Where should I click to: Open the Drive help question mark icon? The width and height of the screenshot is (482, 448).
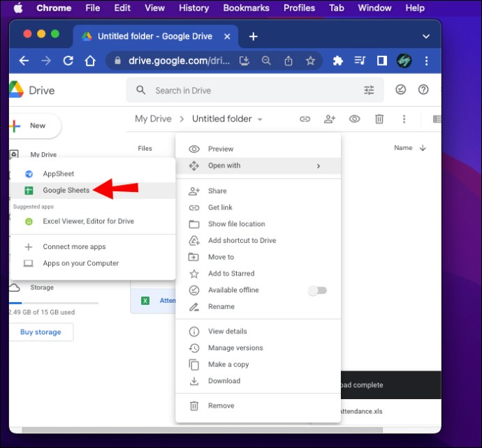tap(423, 89)
